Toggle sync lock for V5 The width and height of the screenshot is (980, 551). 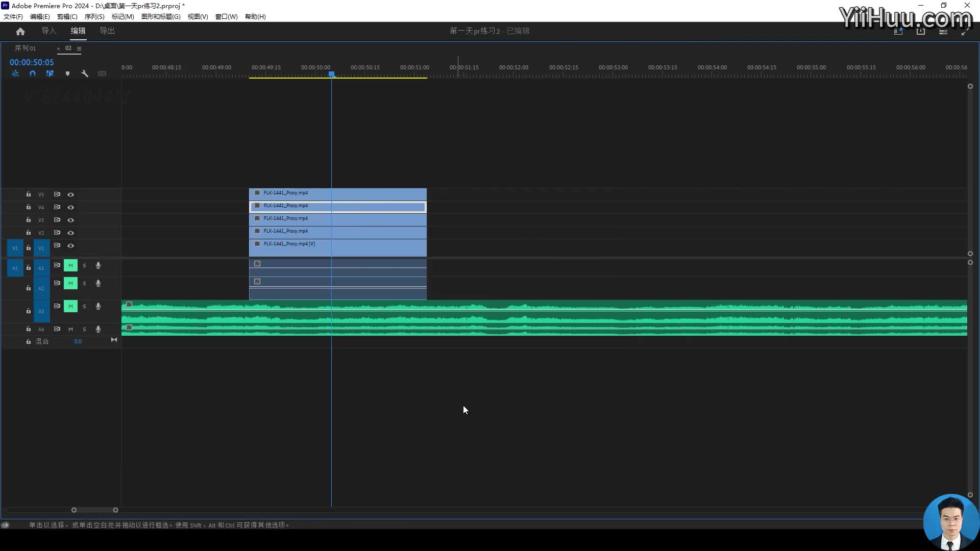57,194
